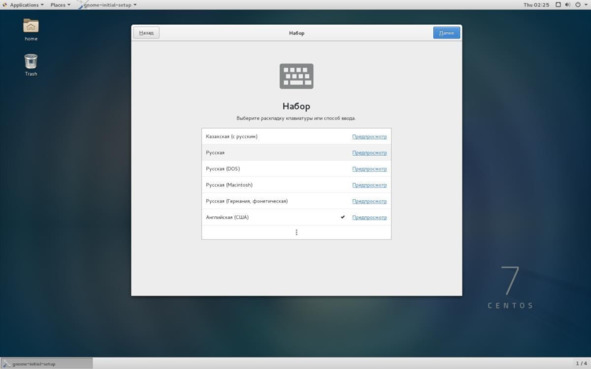
Task: Preview the Казахская (с русским) layout
Action: coord(369,136)
